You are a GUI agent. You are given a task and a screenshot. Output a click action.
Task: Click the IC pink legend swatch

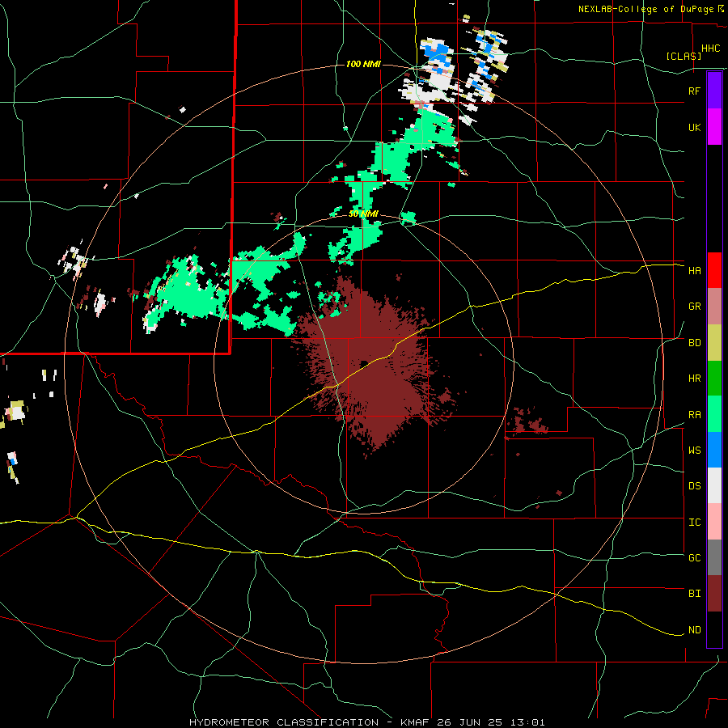(x=714, y=522)
